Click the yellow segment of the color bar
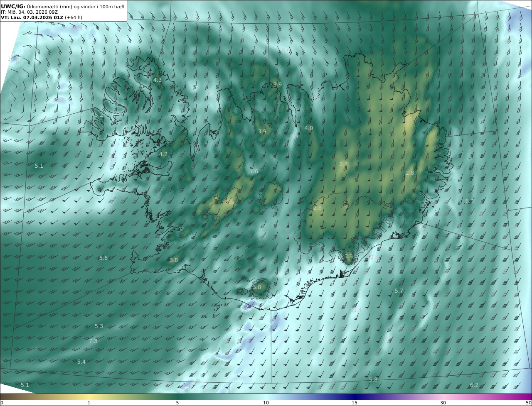Screen dimensions: 532x406 pos(89,397)
